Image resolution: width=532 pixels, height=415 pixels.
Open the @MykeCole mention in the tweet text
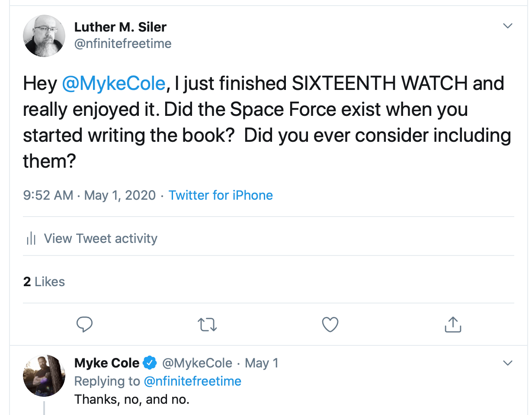114,83
